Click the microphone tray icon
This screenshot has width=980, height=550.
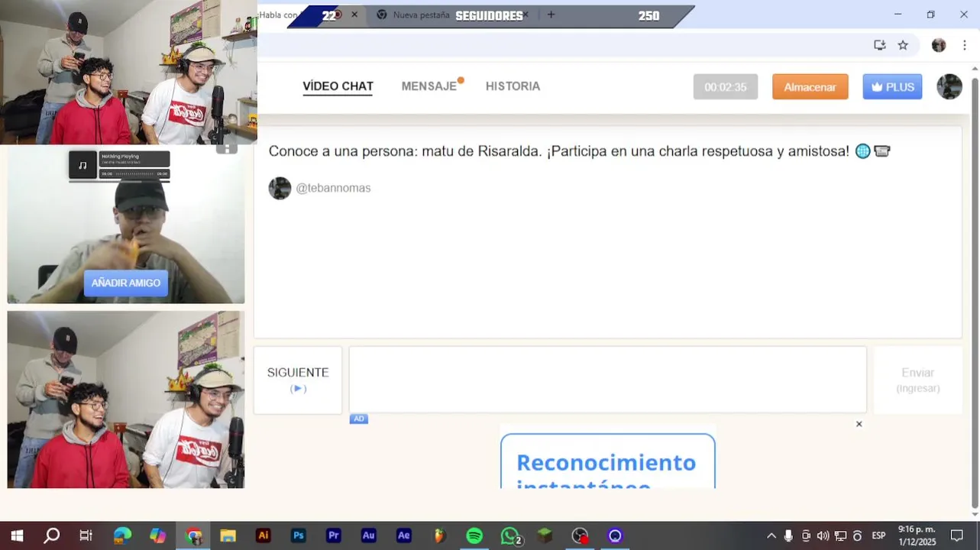[788, 535]
